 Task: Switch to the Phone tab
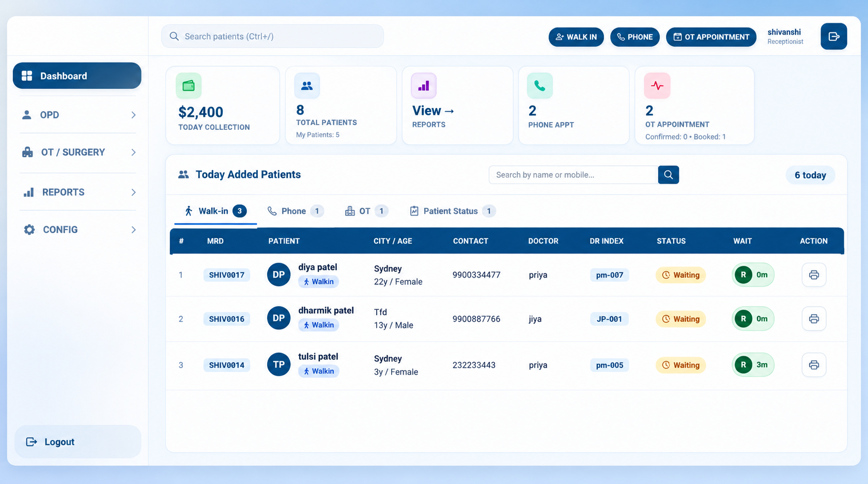click(x=296, y=211)
